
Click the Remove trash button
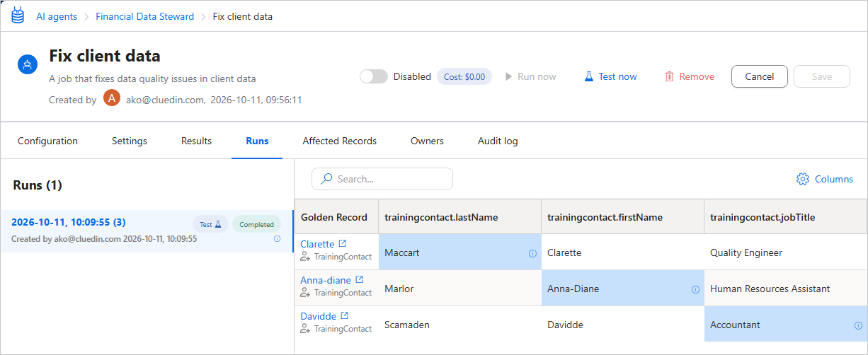pos(690,76)
